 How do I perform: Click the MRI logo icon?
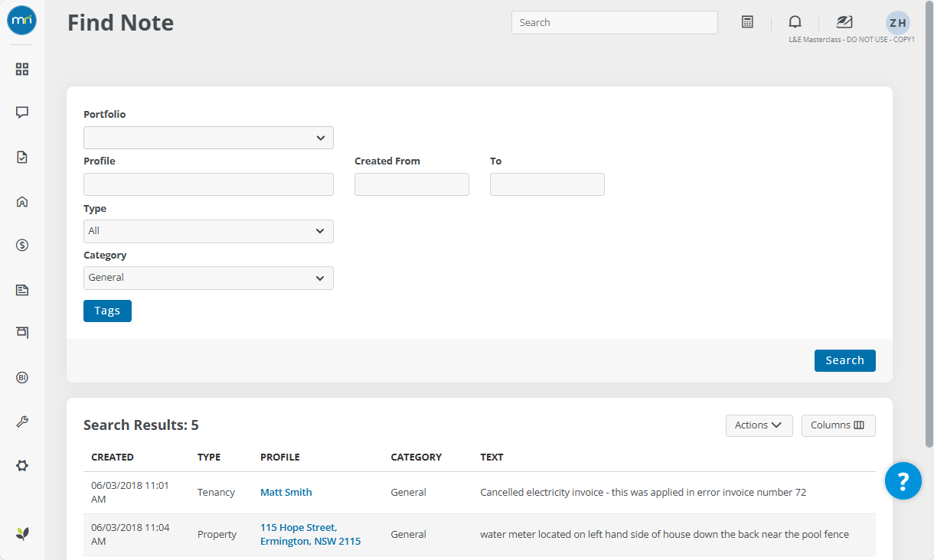click(x=22, y=21)
